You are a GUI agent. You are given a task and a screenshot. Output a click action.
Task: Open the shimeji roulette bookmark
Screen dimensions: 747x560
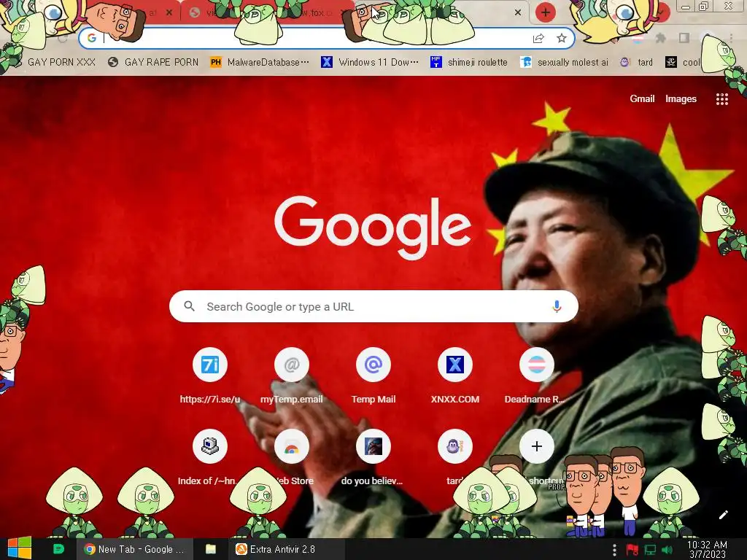[x=469, y=62]
